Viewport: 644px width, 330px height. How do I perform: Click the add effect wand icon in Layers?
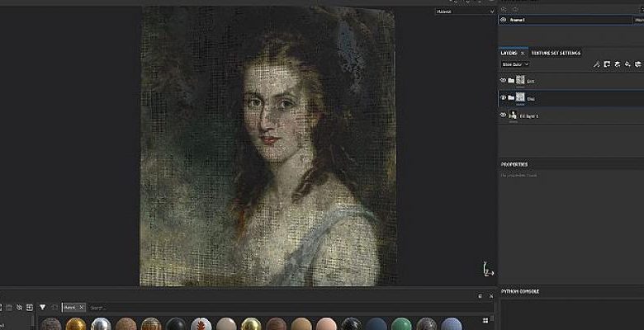(596, 64)
